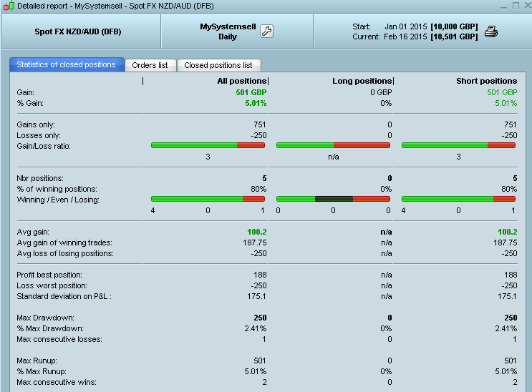The width and height of the screenshot is (532, 392).
Task: Click Avg loss of losing positions label
Action: click(x=65, y=253)
